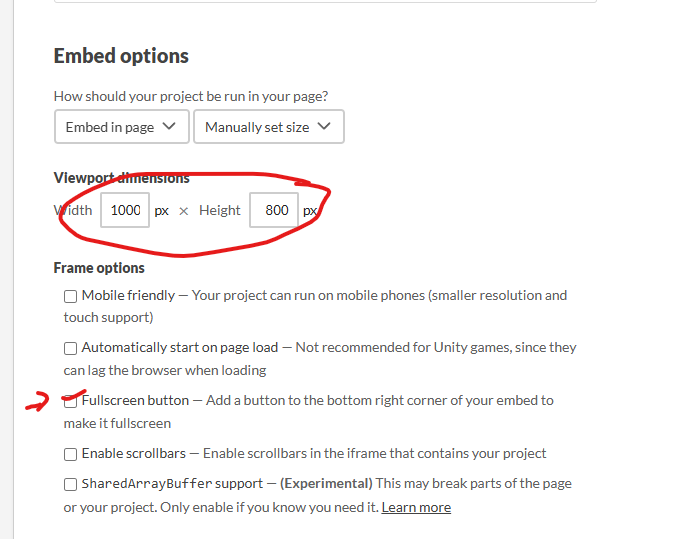The image size is (683, 539).
Task: Open the "Learn more" link
Action: [x=416, y=507]
